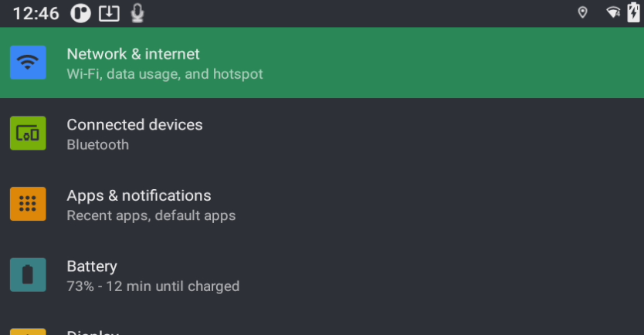Open Battery settings
Viewport: 644px width, 335px height.
92,266
